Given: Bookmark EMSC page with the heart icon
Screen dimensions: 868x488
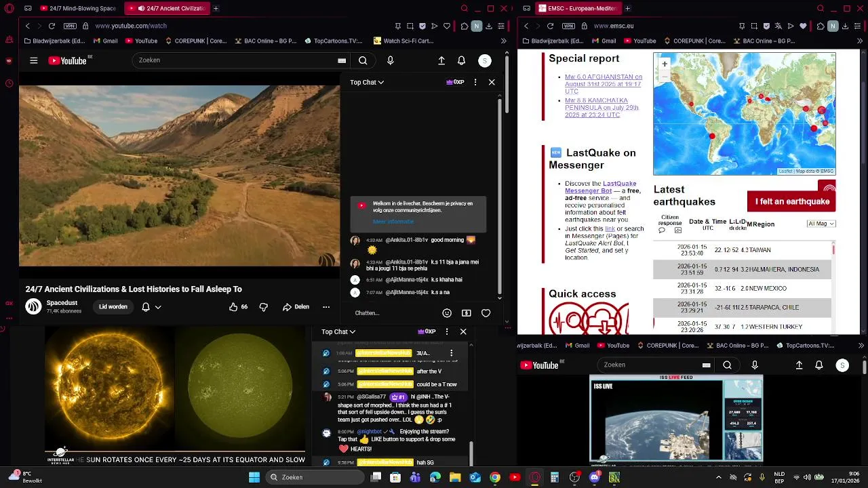Looking at the screenshot, I should 804,26.
